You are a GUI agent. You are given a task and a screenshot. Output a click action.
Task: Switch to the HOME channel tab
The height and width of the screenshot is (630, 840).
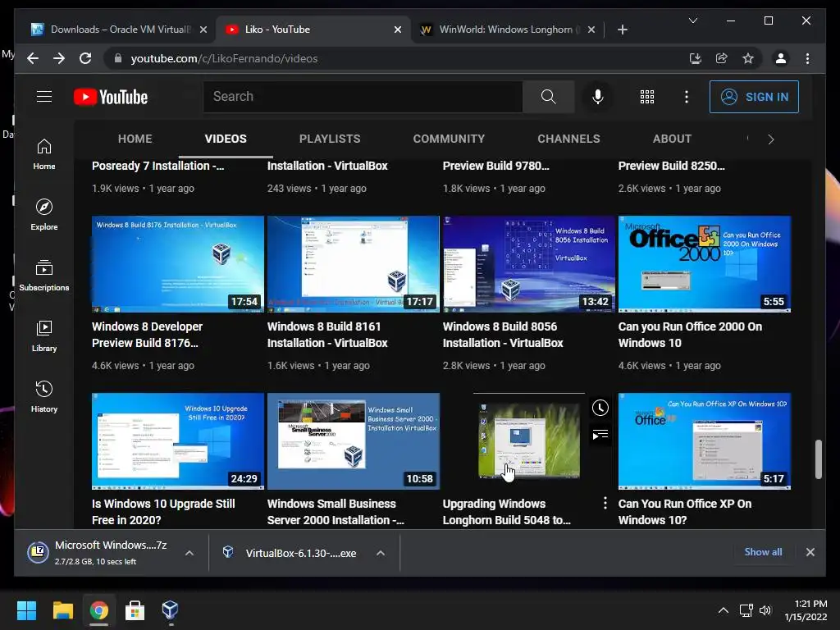(135, 139)
